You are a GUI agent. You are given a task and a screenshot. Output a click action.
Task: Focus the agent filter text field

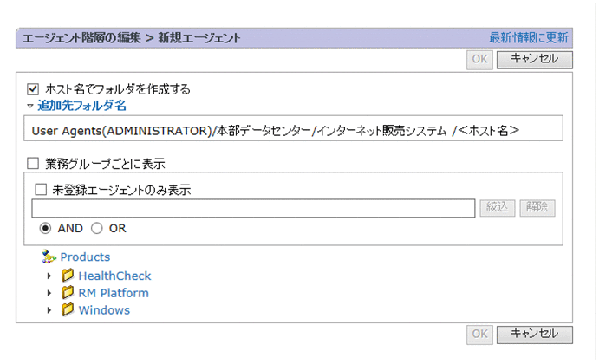(253, 208)
